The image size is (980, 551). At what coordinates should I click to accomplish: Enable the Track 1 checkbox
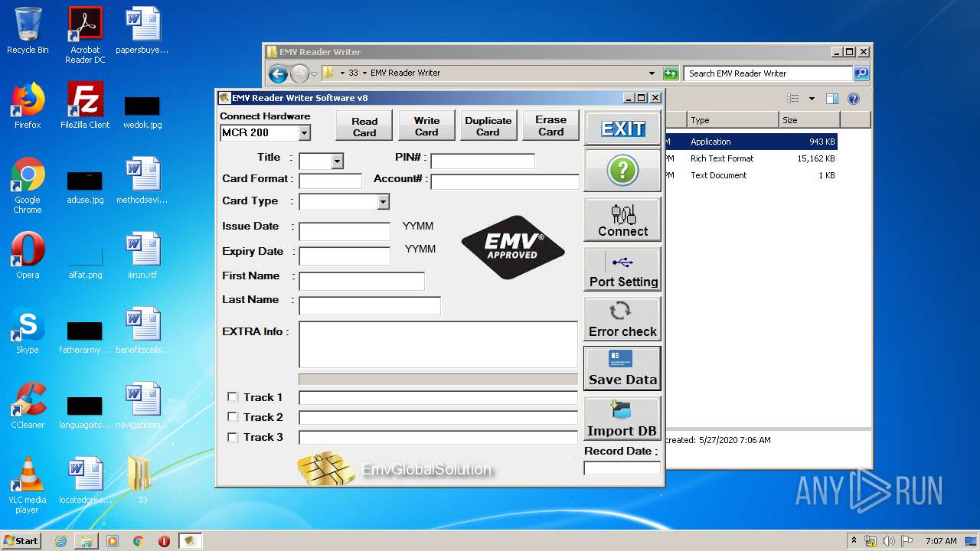click(x=233, y=397)
